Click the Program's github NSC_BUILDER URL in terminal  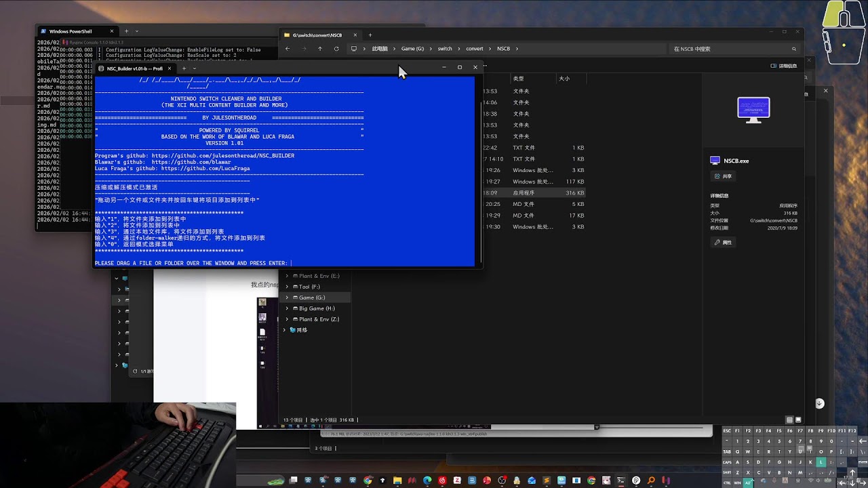coord(222,156)
